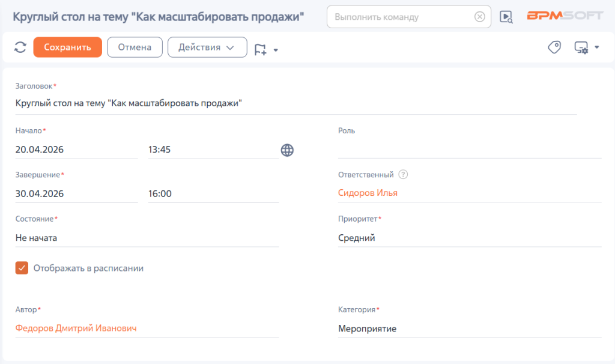Open the Состояние field showing Не начата
Screen dimensions: 615x364
pos(147,238)
